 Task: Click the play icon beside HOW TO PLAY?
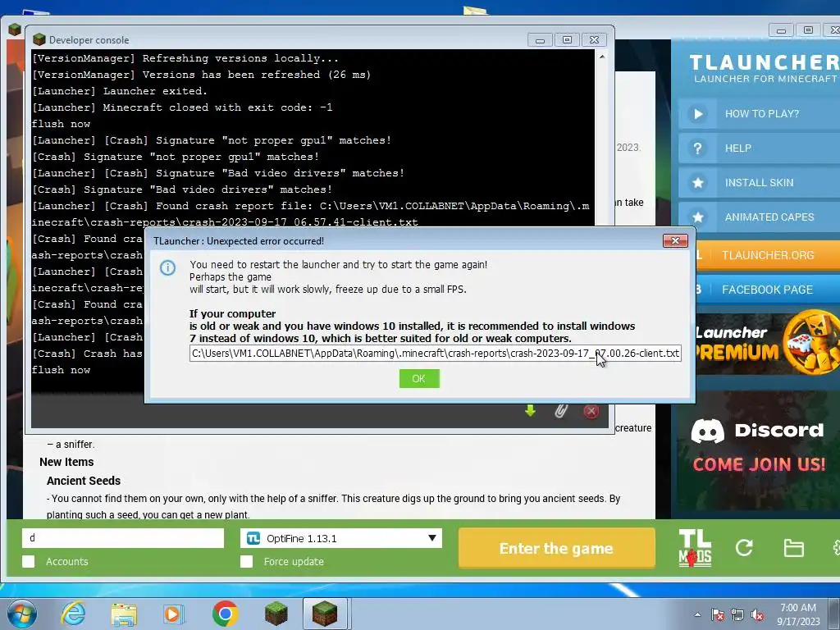click(x=697, y=113)
